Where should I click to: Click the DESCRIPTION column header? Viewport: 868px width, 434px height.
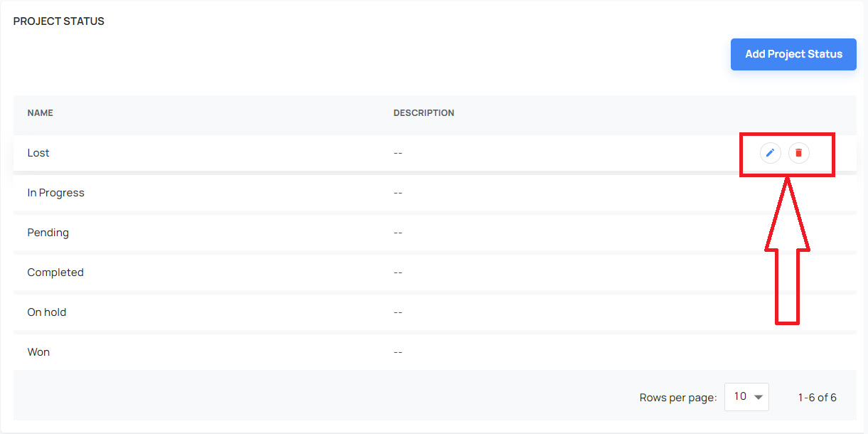424,113
